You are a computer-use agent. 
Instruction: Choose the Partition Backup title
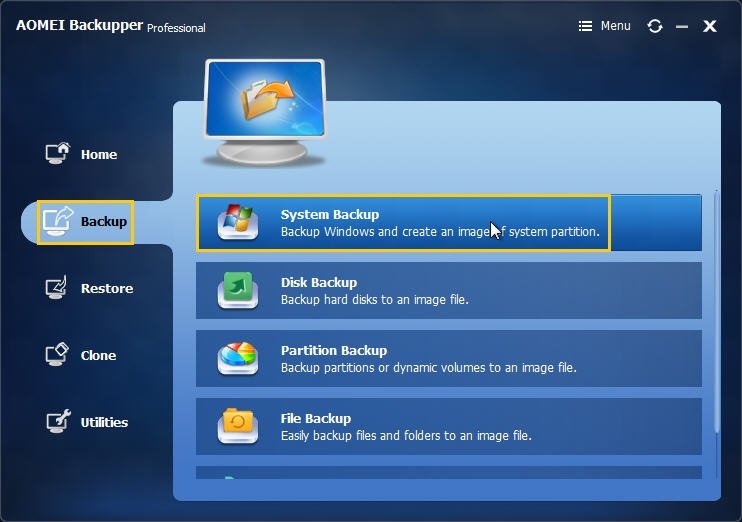(334, 350)
